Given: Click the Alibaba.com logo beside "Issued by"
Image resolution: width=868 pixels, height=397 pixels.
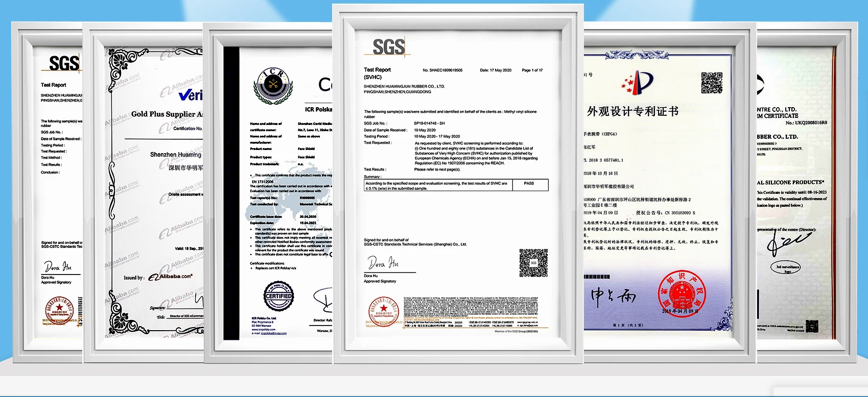Looking at the screenshot, I should (x=170, y=277).
